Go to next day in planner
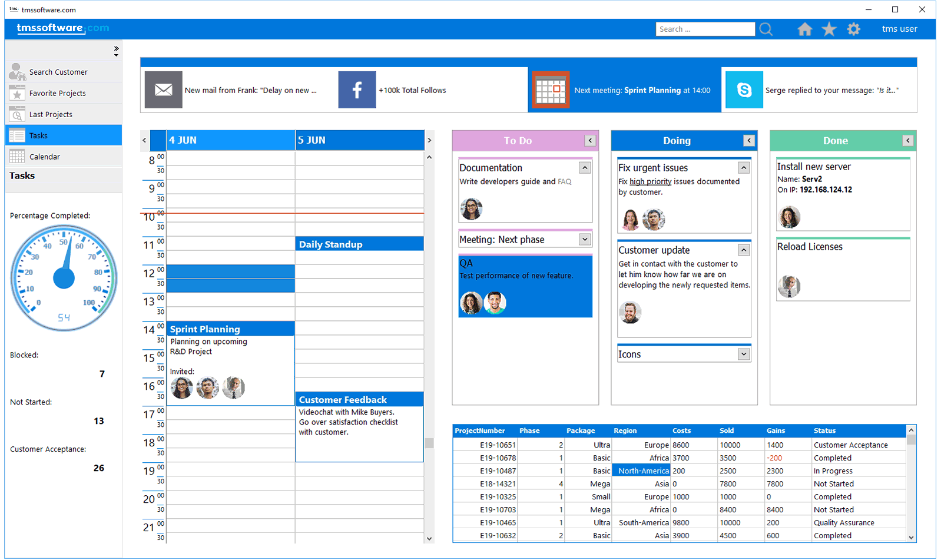Screen dimensions: 941x560 429,140
